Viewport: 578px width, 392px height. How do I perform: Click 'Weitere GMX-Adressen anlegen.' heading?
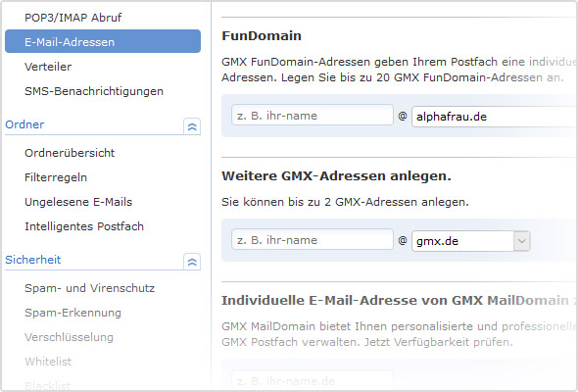pos(336,175)
